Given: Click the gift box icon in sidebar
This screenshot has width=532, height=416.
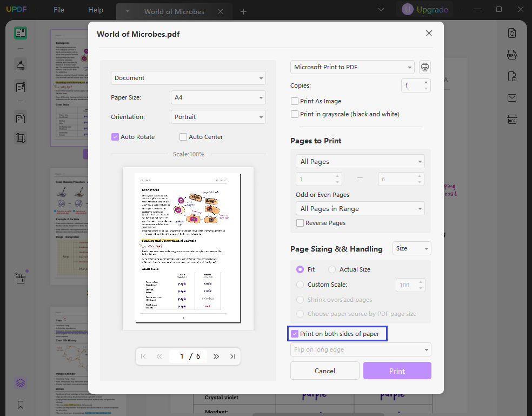Looking at the screenshot, I should click(x=21, y=278).
